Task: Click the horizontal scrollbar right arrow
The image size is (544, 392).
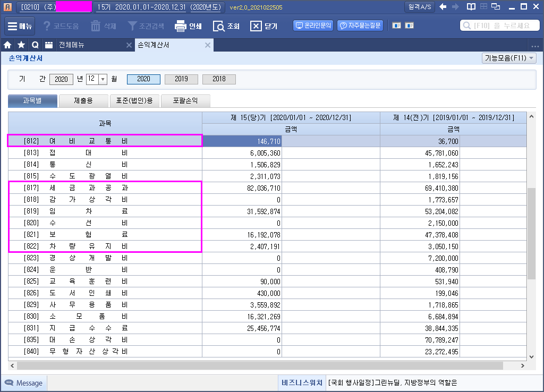Action: coord(523,365)
